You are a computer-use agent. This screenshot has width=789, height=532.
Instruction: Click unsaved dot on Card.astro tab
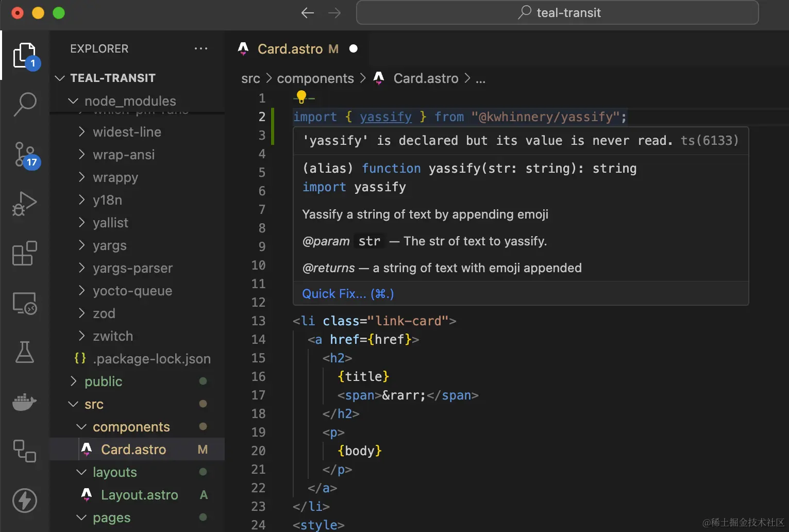click(x=354, y=48)
